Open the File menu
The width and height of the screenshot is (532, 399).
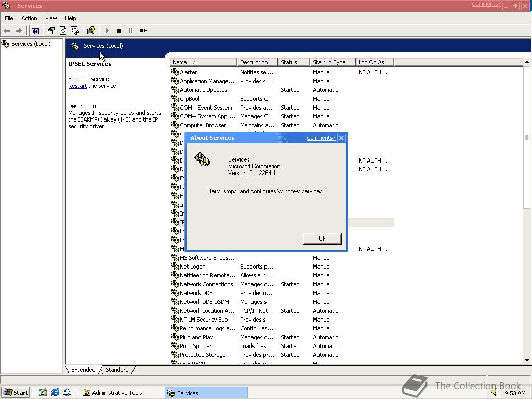coord(9,18)
